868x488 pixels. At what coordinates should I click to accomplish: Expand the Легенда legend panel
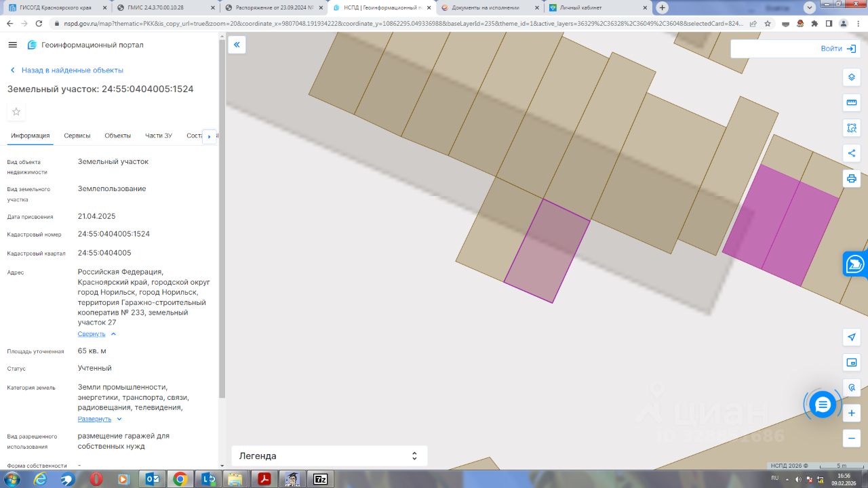[330, 456]
